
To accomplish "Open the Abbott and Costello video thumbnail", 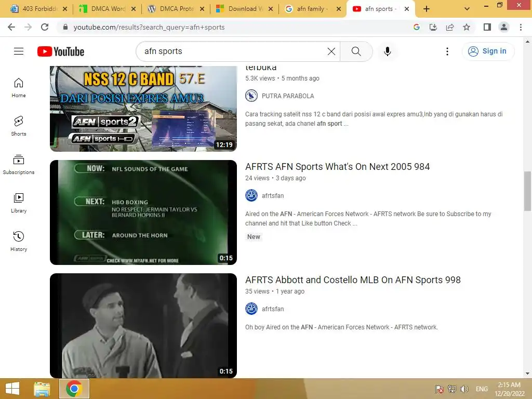I will (x=143, y=326).
